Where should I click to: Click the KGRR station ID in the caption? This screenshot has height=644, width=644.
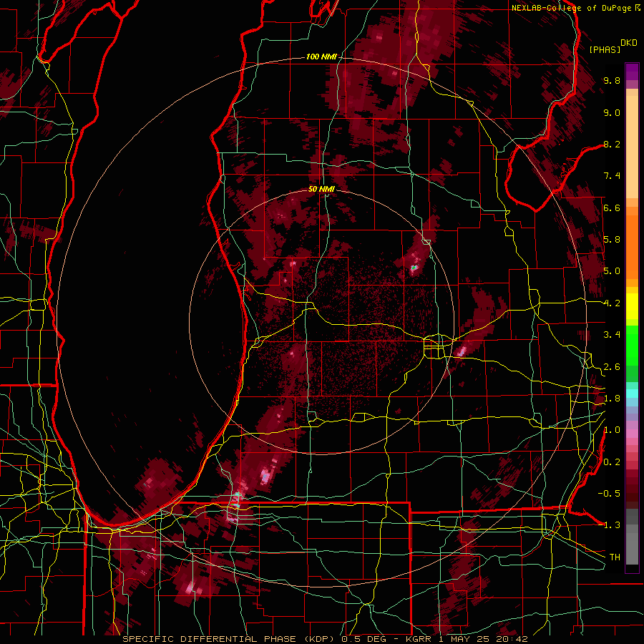(x=419, y=639)
